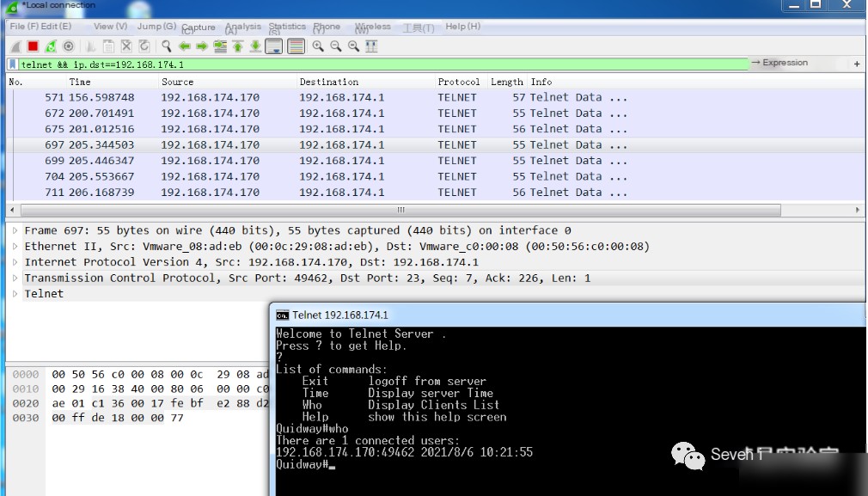Click the packet list horizontal scrollbar thumb

point(400,211)
